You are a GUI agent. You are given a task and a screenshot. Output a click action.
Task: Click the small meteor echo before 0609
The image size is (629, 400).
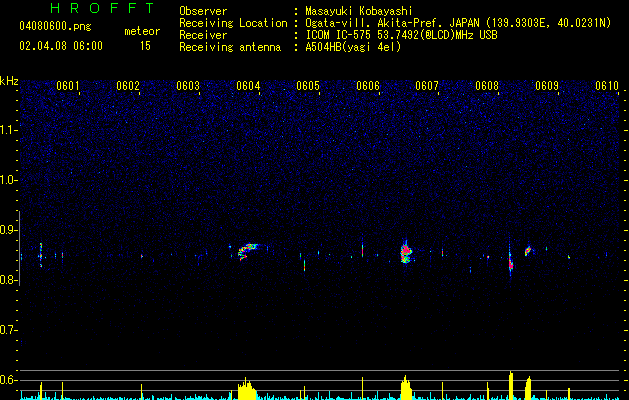528,251
